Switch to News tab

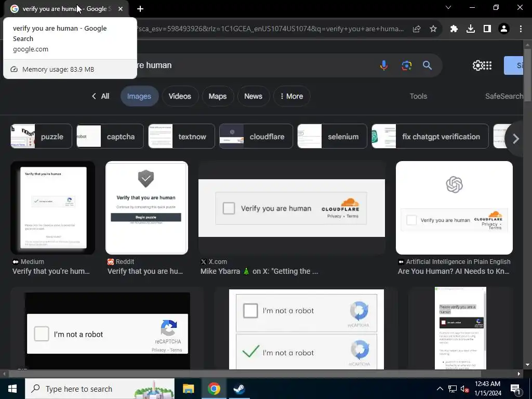point(253,96)
